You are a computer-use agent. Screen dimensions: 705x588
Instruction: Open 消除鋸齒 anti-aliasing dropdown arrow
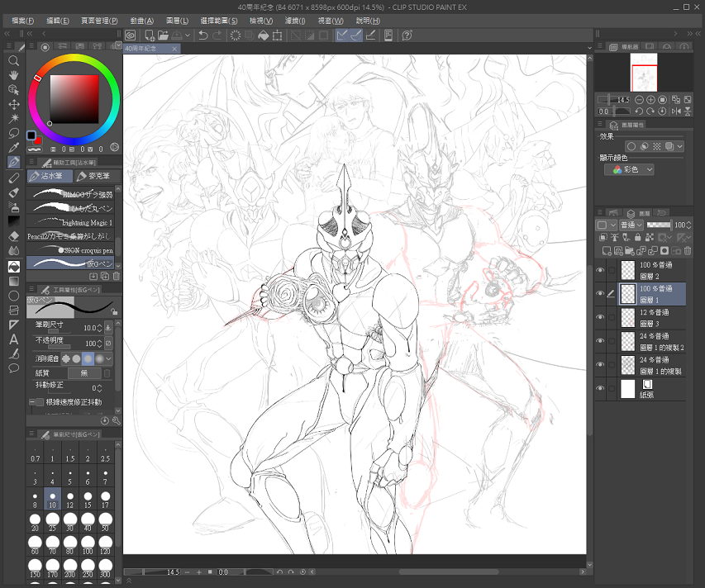tap(109, 358)
